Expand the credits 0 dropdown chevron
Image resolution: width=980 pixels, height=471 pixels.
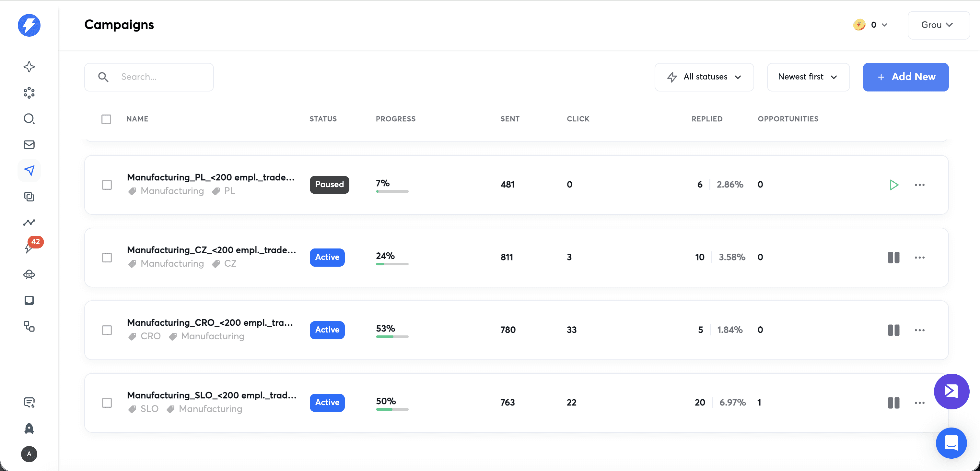click(x=884, y=25)
